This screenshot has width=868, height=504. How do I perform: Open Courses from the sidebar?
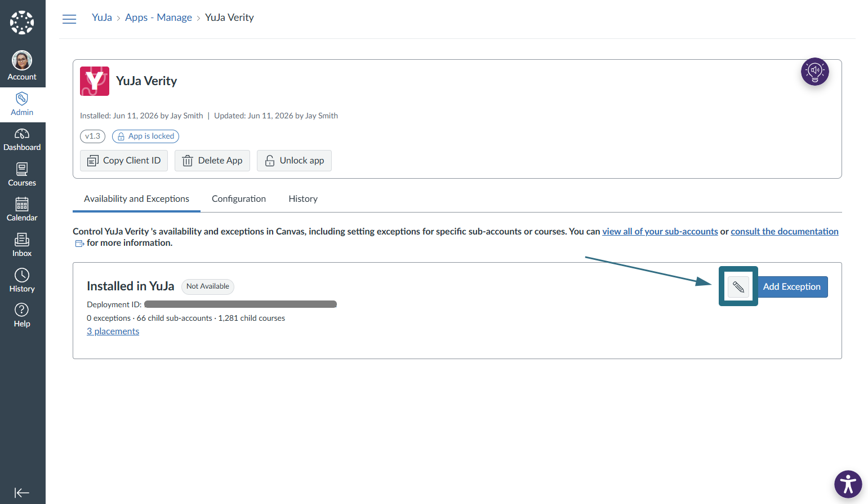tap(22, 175)
